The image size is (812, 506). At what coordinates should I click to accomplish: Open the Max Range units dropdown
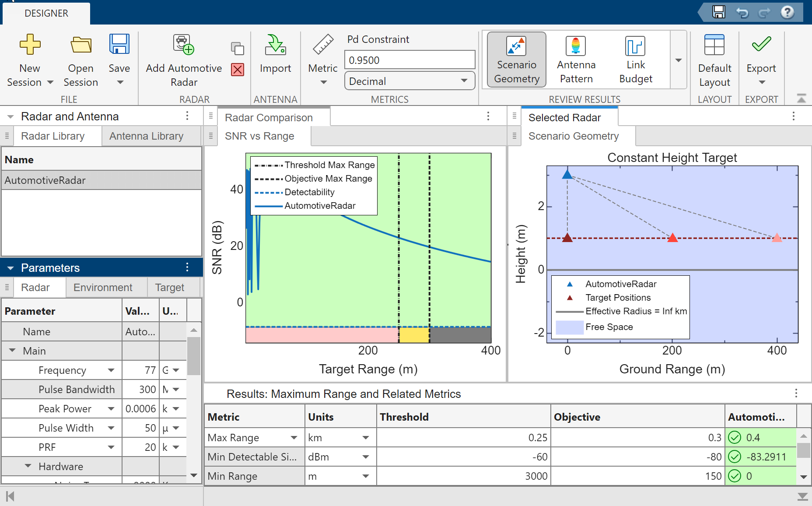click(366, 437)
